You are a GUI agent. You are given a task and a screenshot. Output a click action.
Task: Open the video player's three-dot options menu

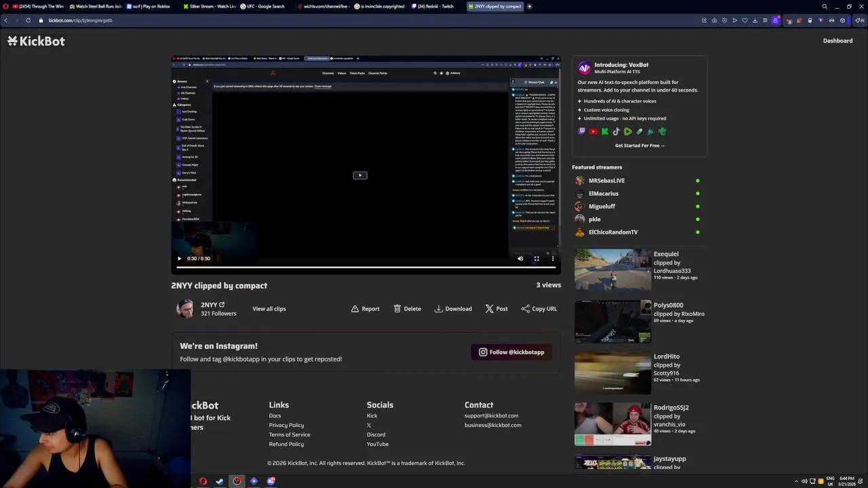pyautogui.click(x=553, y=258)
